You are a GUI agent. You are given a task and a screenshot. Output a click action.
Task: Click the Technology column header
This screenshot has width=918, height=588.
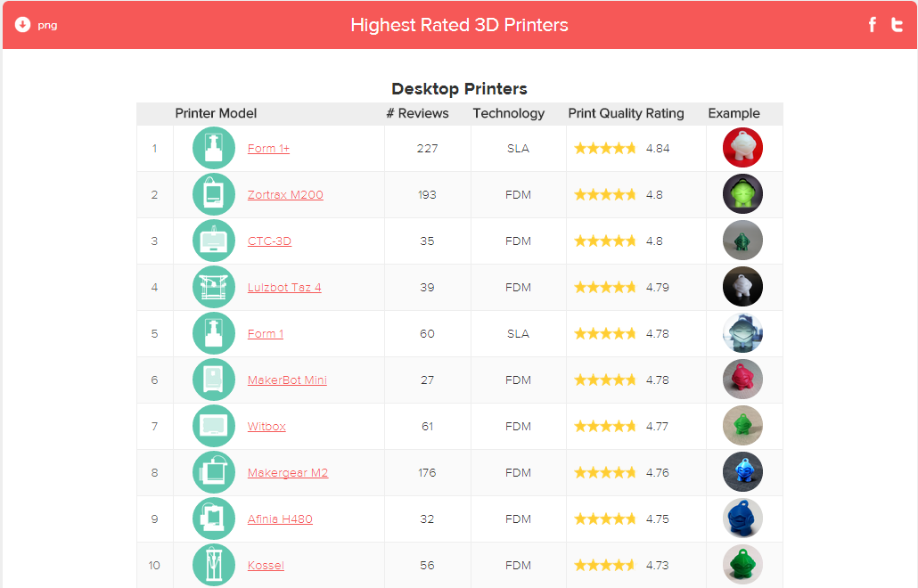tap(508, 113)
